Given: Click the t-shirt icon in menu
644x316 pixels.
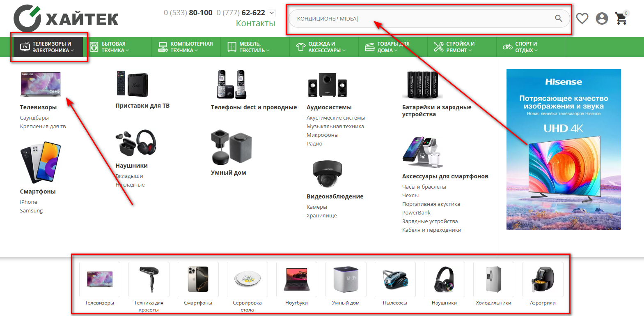Looking at the screenshot, I should (x=301, y=47).
